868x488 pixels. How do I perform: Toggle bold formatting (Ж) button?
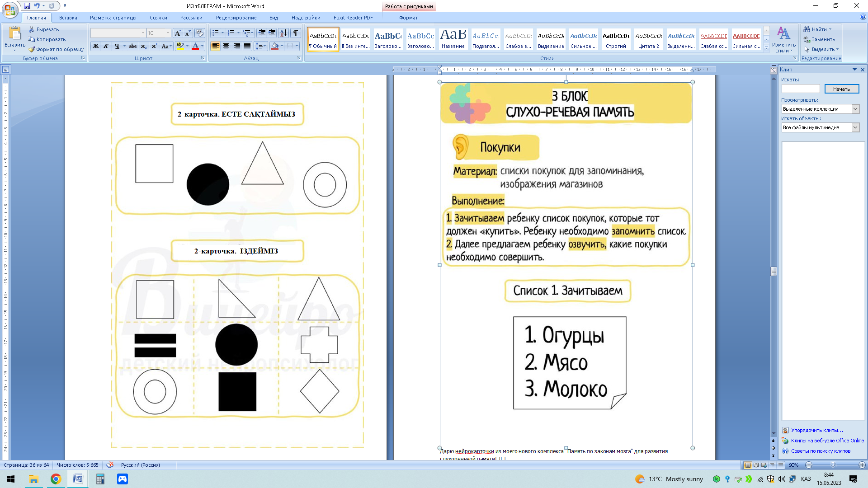pos(96,46)
